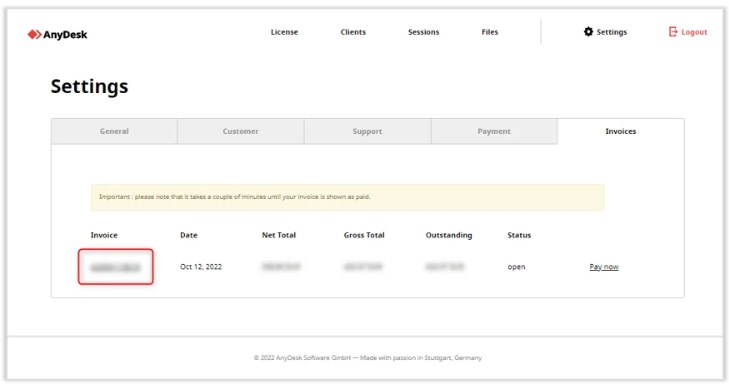Click the blurred Gross Total amount
The image size is (729, 386).
363,266
